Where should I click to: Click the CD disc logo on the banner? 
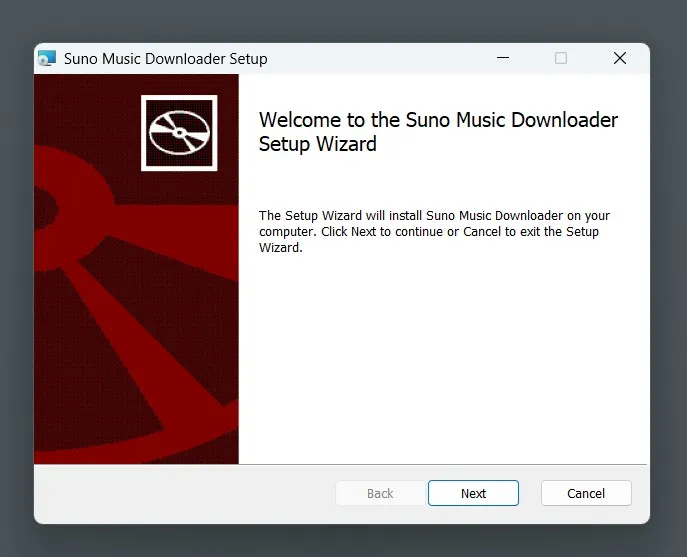click(179, 133)
